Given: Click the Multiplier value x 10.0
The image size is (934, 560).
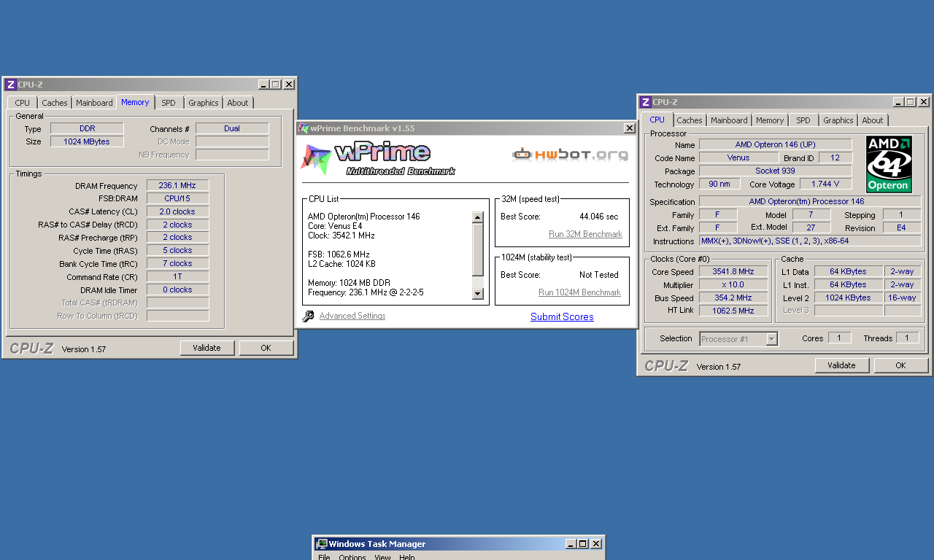Looking at the screenshot, I should [x=733, y=284].
